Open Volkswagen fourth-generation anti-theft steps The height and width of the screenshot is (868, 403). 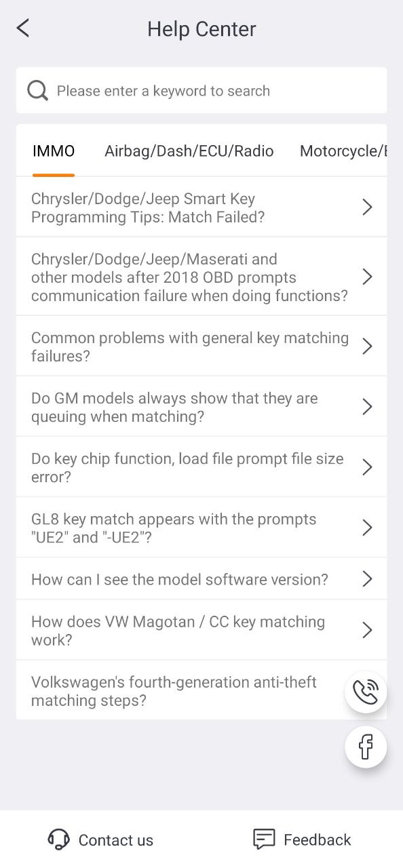(201, 690)
